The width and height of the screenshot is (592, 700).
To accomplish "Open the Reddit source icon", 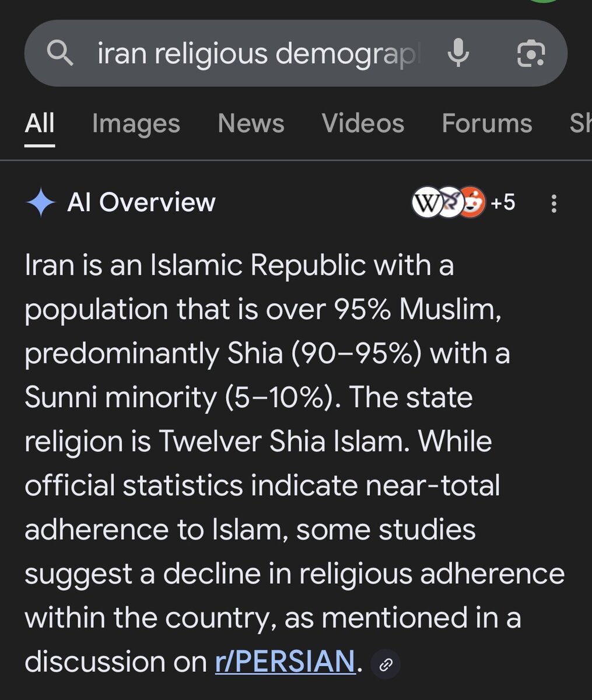I will click(x=472, y=202).
